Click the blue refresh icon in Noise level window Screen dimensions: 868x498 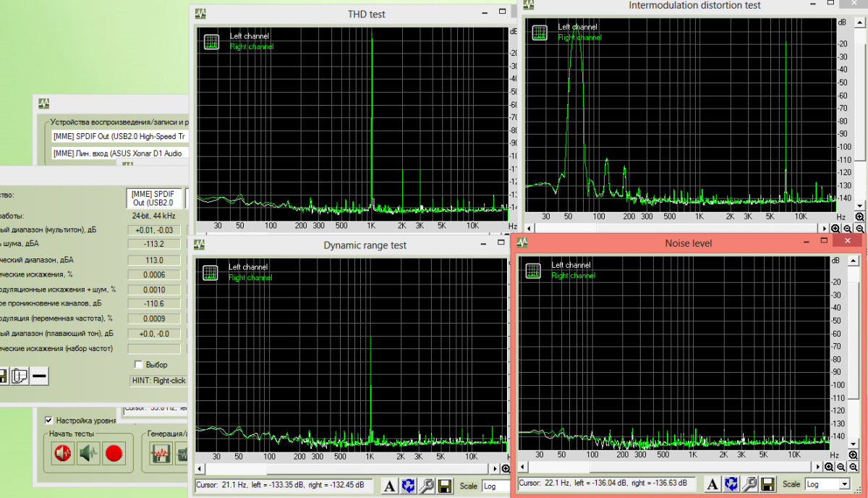pyautogui.click(x=732, y=484)
